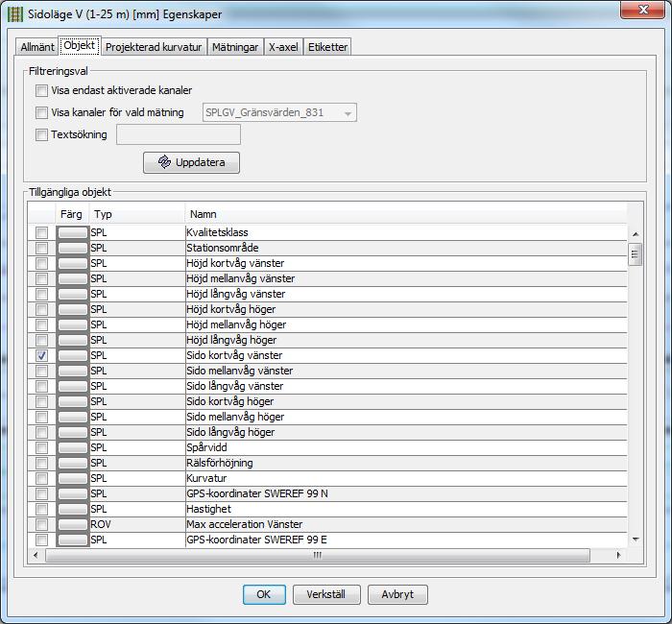Toggle Visa kanaler för vald mätning
Screen dimensions: 672x624
tap(41, 112)
